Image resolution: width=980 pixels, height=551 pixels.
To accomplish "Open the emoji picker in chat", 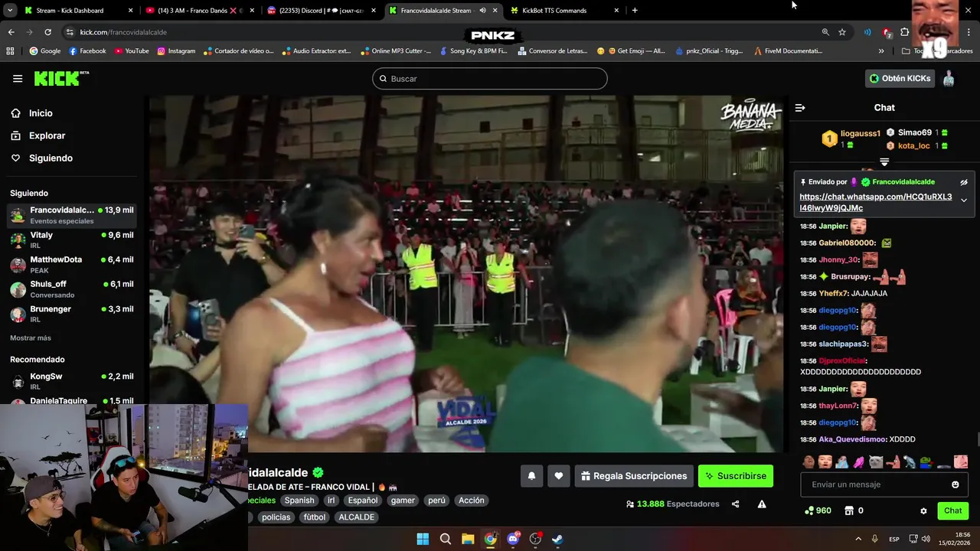I will point(955,484).
